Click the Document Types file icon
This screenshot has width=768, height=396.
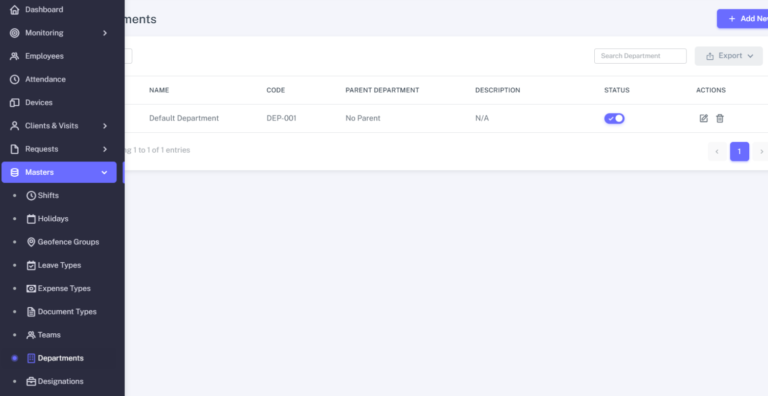click(x=31, y=312)
